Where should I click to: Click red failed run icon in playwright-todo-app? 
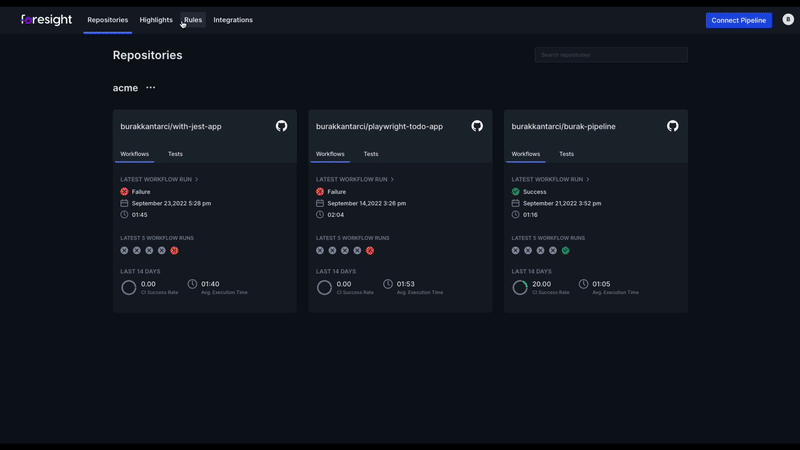pyautogui.click(x=370, y=251)
